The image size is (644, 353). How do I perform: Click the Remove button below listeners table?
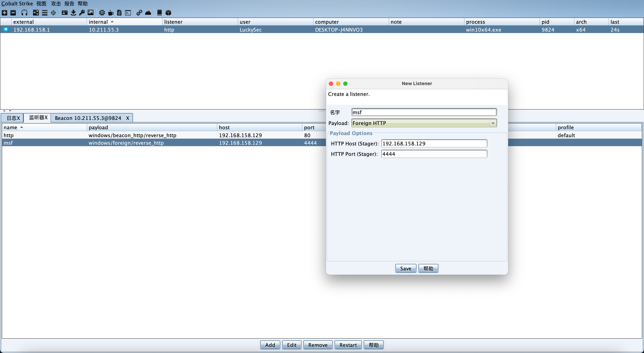(x=318, y=345)
